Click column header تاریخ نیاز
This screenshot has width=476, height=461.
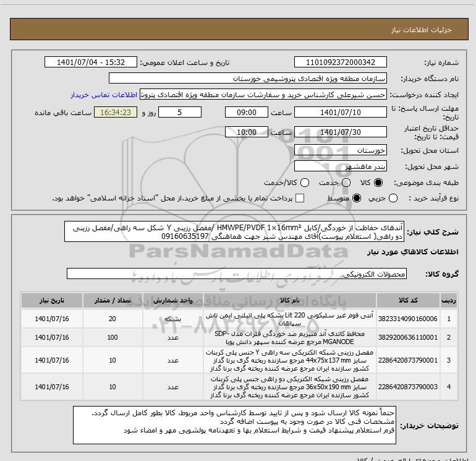pos(51,300)
